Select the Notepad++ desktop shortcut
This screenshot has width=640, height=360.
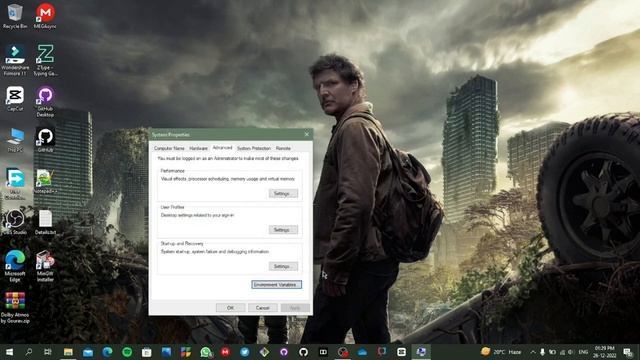[x=45, y=181]
